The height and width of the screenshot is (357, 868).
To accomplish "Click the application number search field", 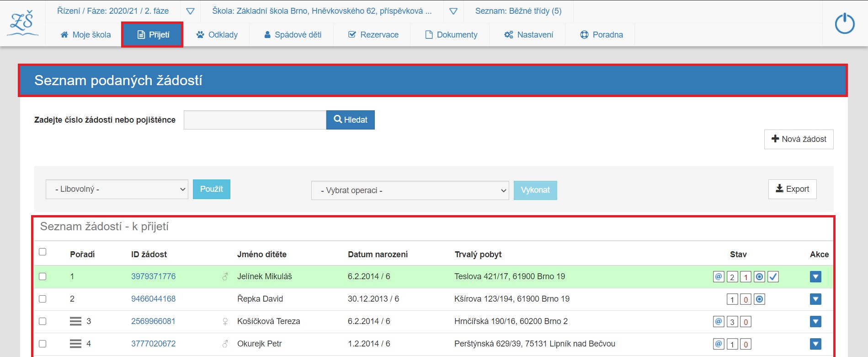I will pos(255,120).
